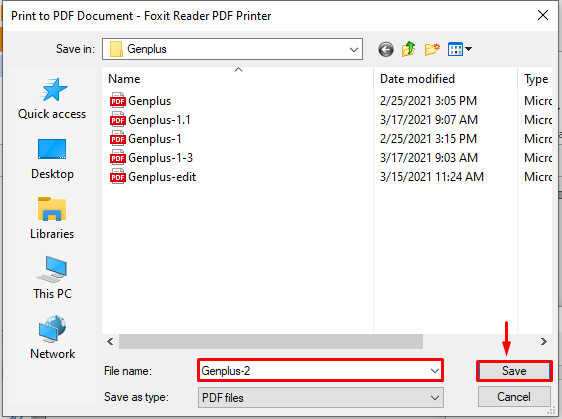Open the Save as type dropdown

point(435,397)
